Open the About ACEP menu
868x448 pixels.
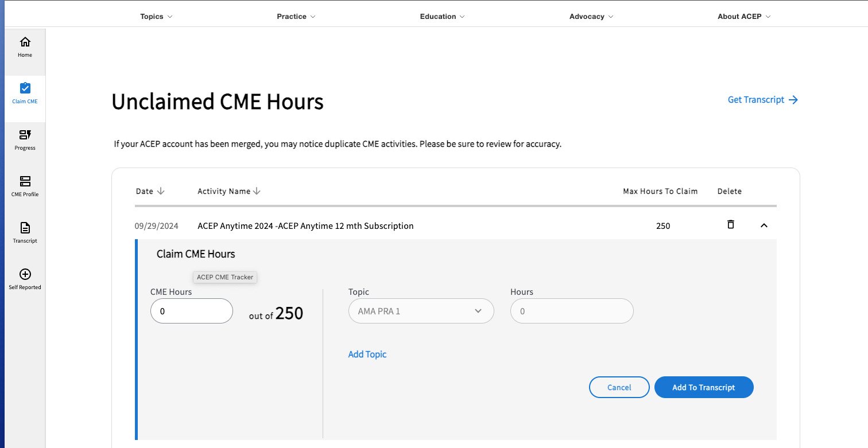point(744,17)
